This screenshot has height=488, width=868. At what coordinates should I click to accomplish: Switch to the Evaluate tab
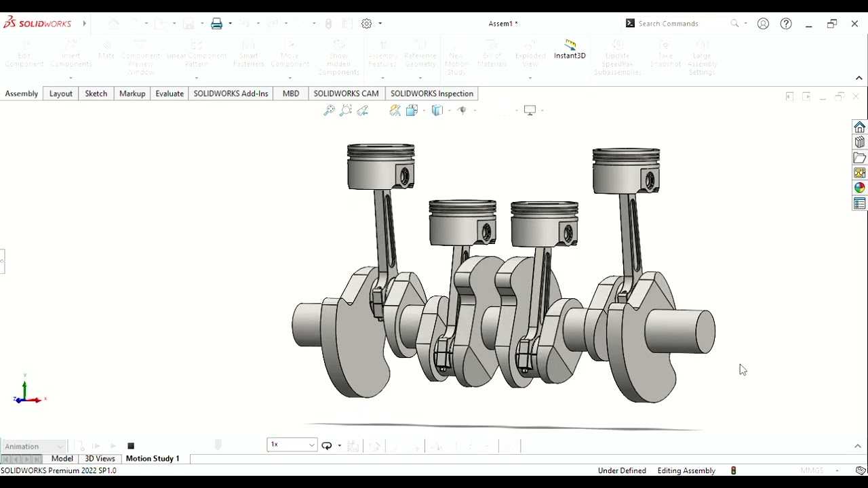(x=170, y=94)
